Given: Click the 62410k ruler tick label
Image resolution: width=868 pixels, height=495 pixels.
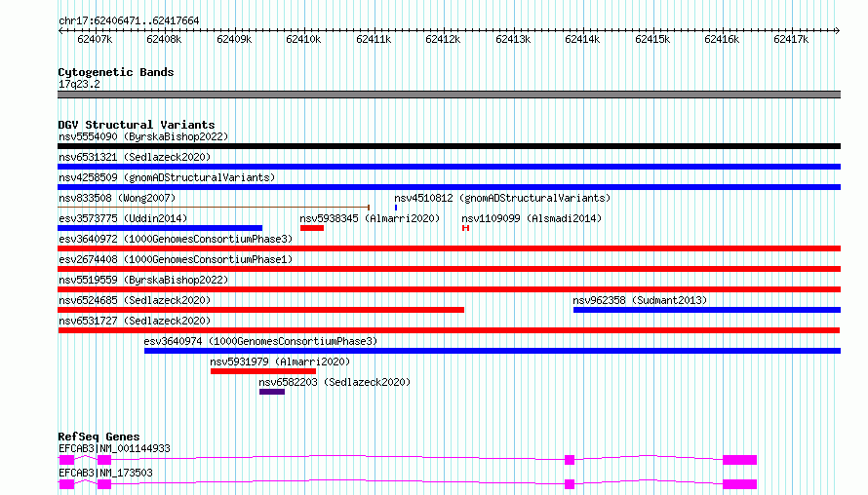Looking at the screenshot, I should [303, 39].
